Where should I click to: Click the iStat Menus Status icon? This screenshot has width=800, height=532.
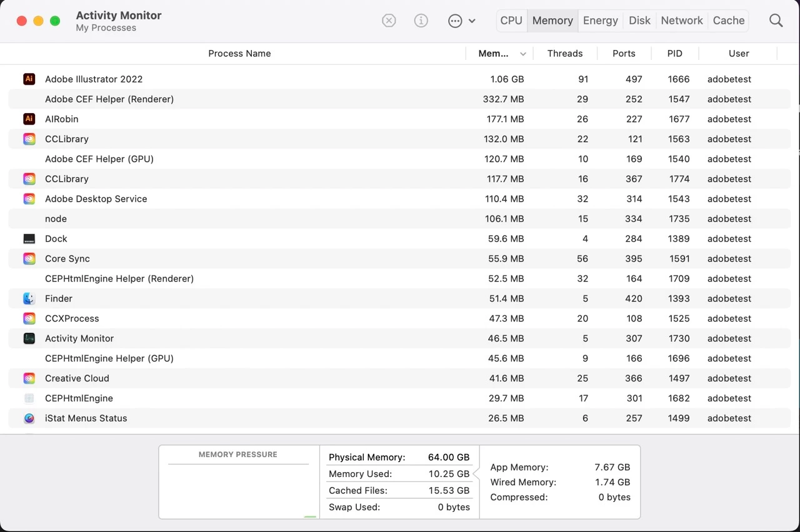click(x=29, y=419)
